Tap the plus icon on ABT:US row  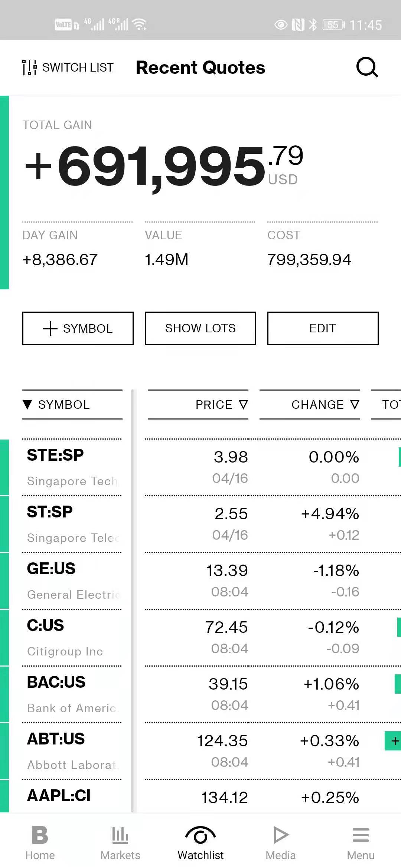[x=394, y=741]
